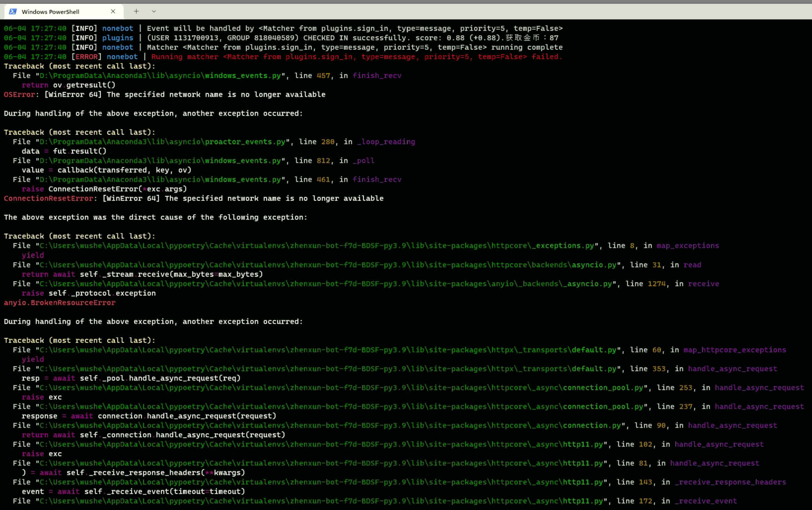Viewport: 812px width, 510px height.
Task: Click 'data = fut.result()' code line
Action: (x=64, y=151)
